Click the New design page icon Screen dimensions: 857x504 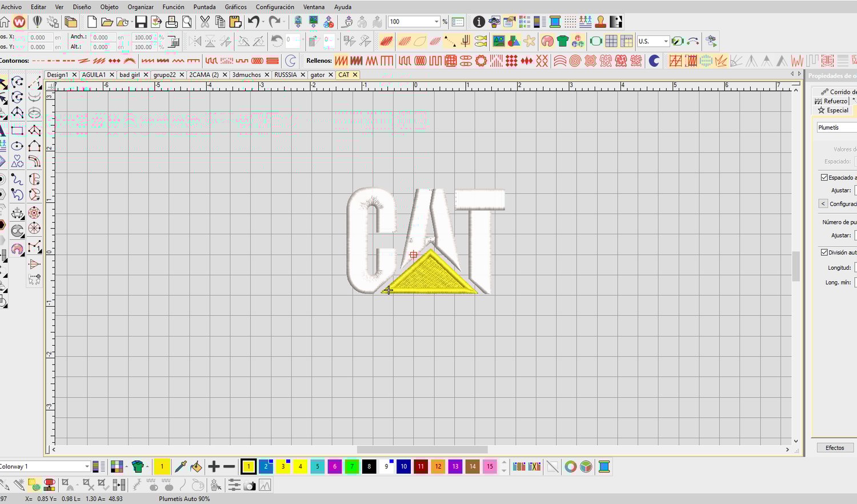[x=91, y=22]
